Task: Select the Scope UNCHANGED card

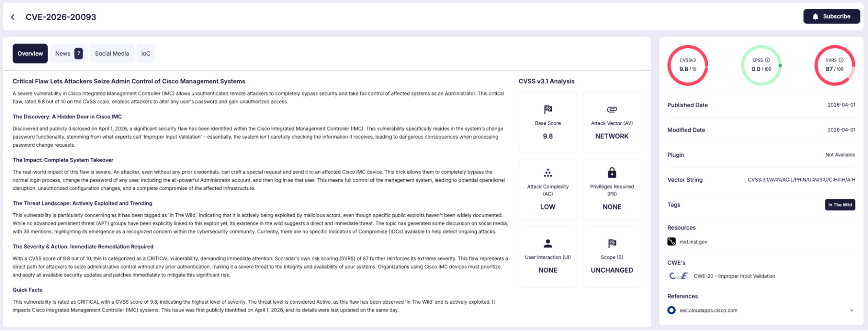Action: pos(612,256)
